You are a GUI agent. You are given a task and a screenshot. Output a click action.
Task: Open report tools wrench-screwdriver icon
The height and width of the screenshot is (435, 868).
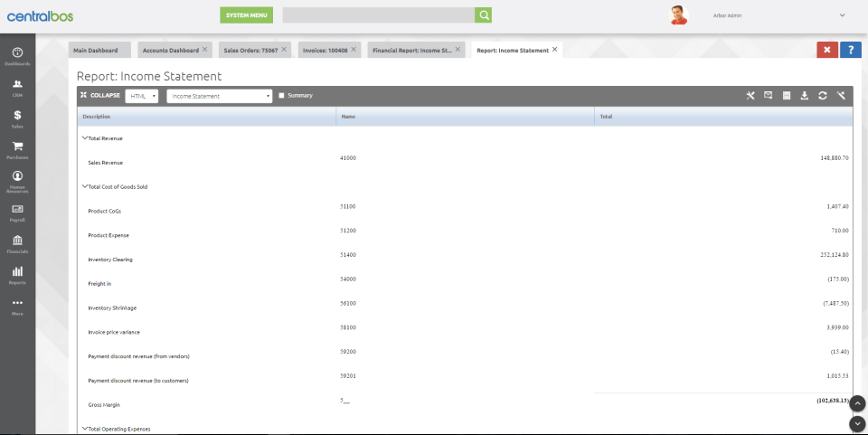click(x=750, y=96)
